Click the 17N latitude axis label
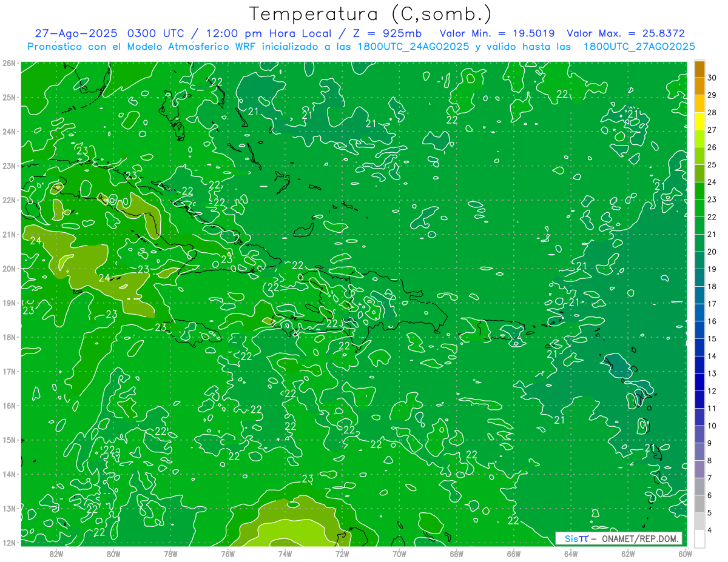The width and height of the screenshot is (728, 562). click(x=9, y=371)
